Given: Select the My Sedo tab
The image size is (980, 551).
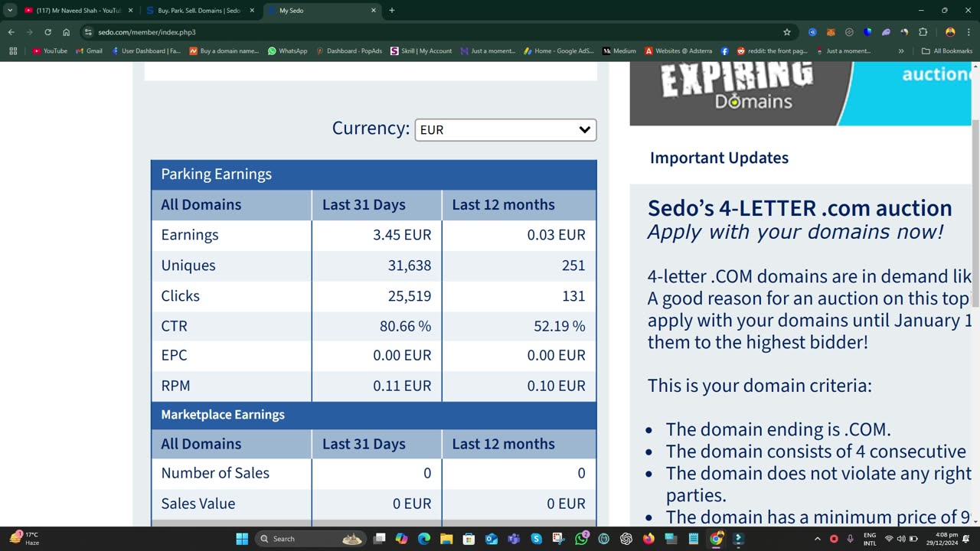Looking at the screenshot, I should pyautogui.click(x=322, y=11).
